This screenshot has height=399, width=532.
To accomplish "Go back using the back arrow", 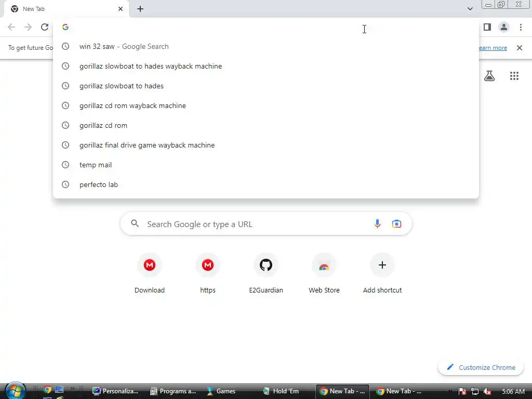I will point(11,27).
